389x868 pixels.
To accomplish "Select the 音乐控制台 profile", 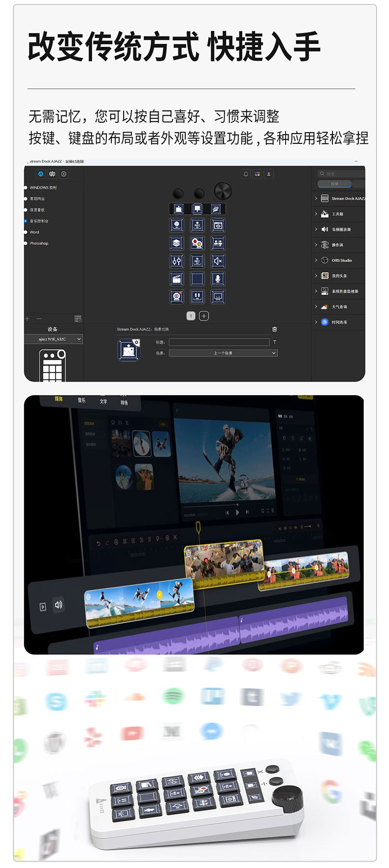I will (x=39, y=221).
